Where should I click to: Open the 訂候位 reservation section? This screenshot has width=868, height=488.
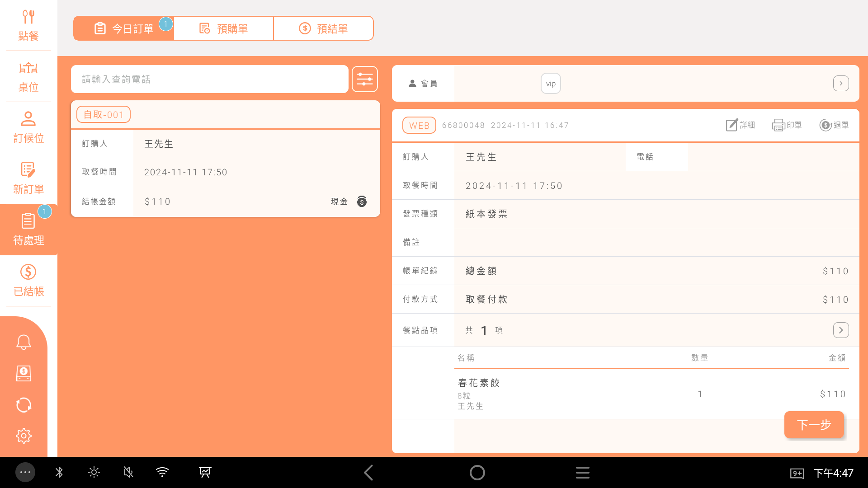(28, 127)
